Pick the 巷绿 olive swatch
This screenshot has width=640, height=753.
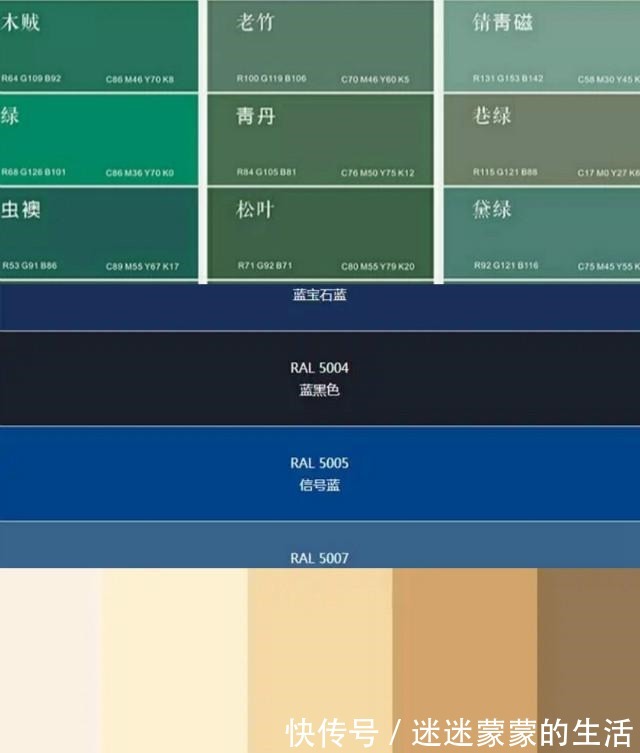click(542, 139)
